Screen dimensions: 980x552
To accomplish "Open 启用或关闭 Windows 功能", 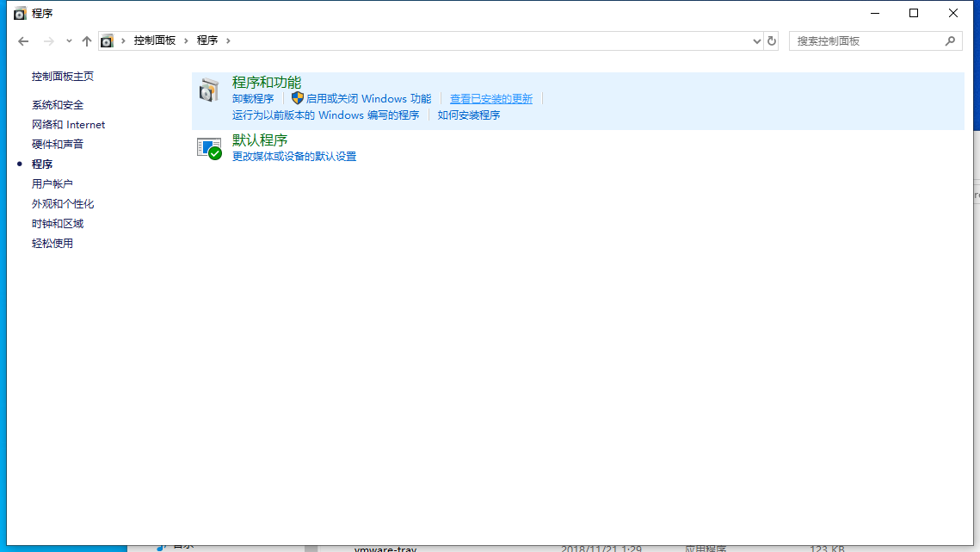I will click(x=368, y=99).
